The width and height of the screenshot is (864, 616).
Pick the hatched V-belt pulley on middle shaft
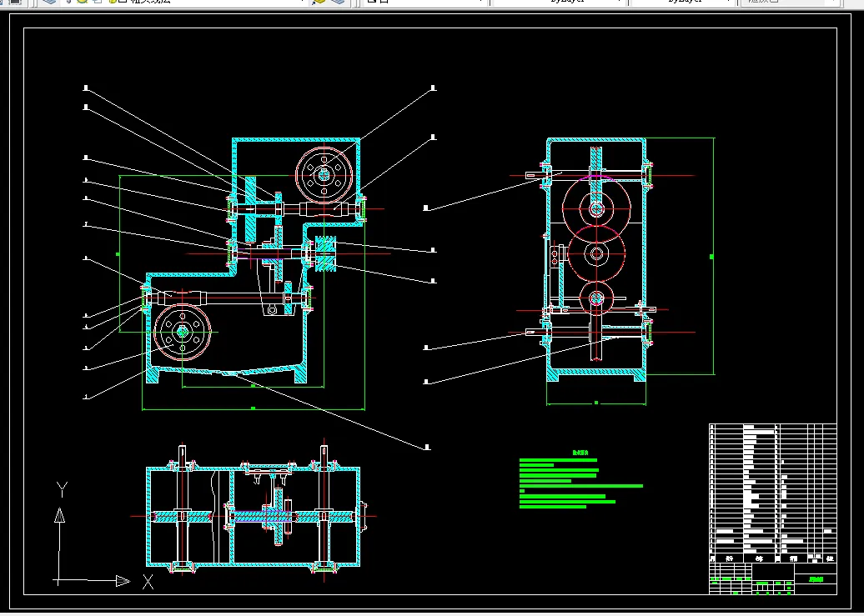(325, 253)
